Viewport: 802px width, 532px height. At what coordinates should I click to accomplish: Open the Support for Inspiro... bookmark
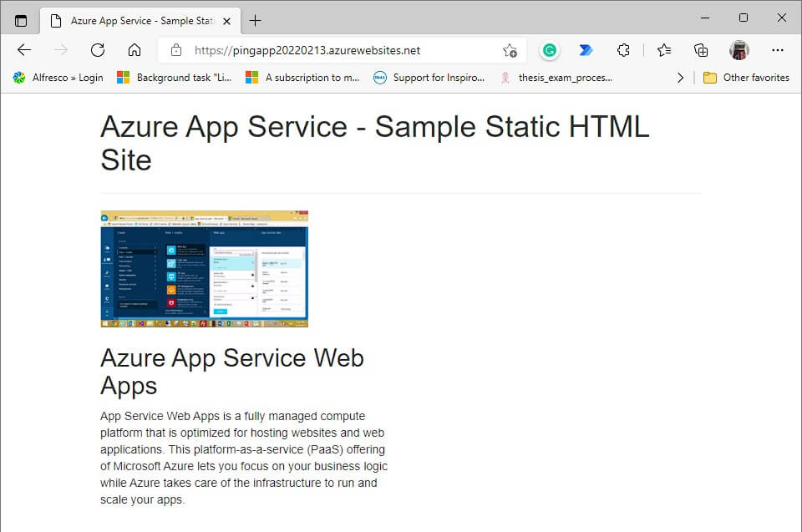coord(429,78)
